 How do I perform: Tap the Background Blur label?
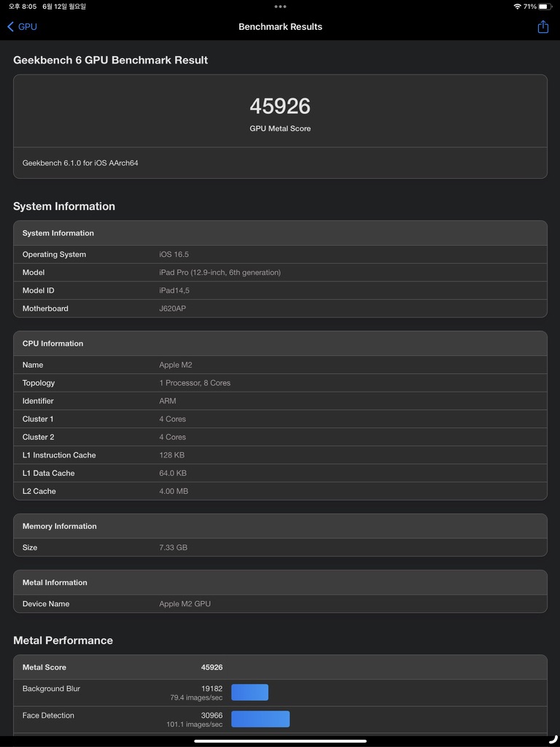pyautogui.click(x=52, y=689)
